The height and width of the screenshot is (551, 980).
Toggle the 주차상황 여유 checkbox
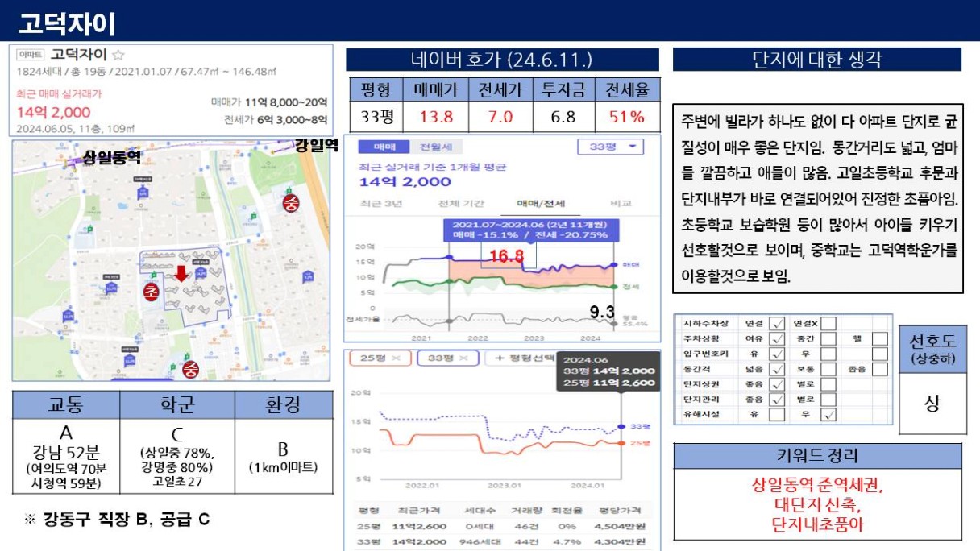[x=777, y=338]
